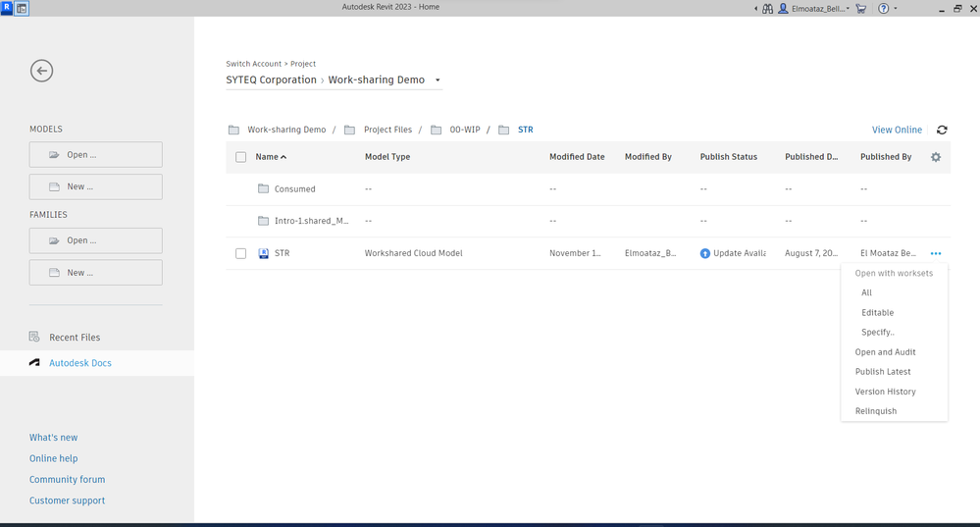Click the Switch Account text

point(253,64)
